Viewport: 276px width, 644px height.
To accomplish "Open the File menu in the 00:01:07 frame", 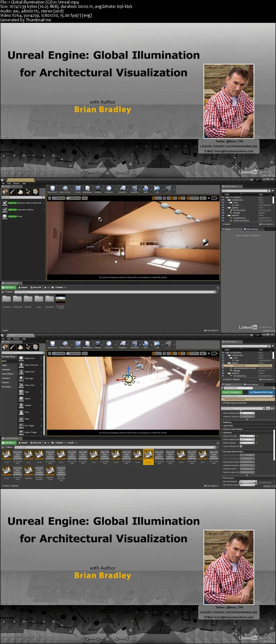I will (3, 183).
